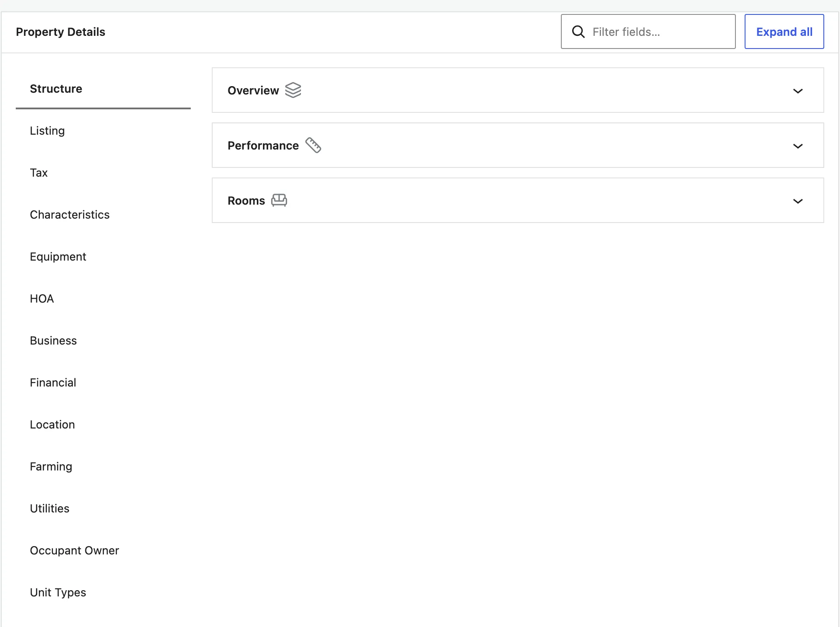
Task: Click the Rooms sofa icon
Action: [x=279, y=200]
